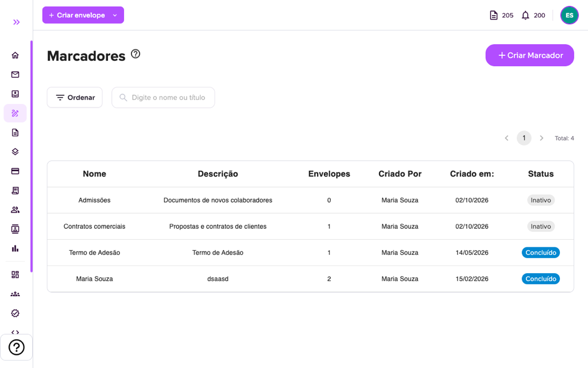Image resolution: width=588 pixels, height=368 pixels.
Task: Click the Inativo status badge for Admissões
Action: [x=541, y=200]
